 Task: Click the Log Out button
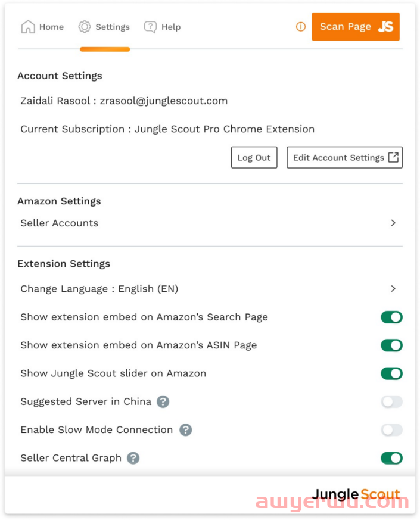[254, 157]
